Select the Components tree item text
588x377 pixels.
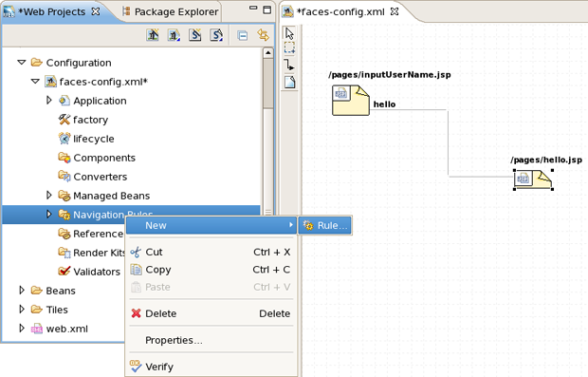(104, 158)
